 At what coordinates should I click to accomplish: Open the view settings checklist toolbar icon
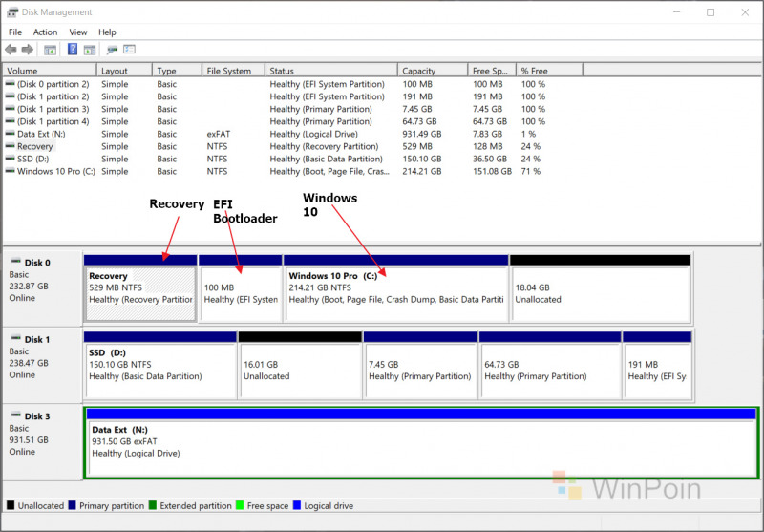[x=129, y=50]
